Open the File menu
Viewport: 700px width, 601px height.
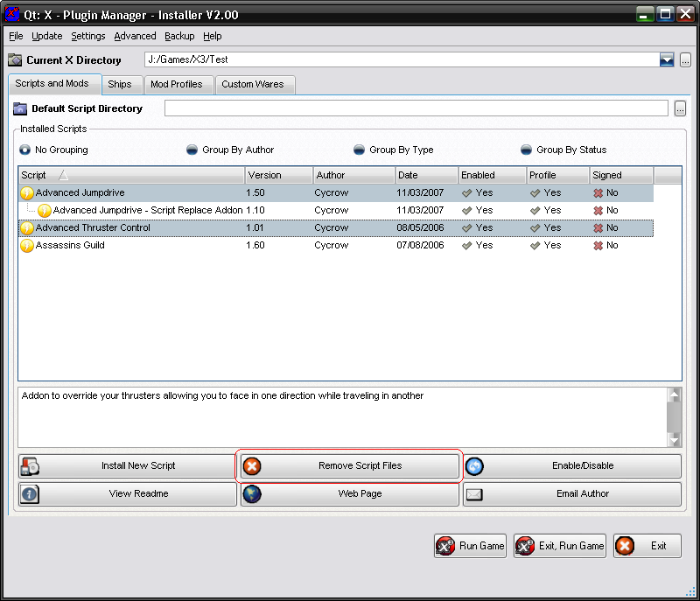(x=16, y=36)
